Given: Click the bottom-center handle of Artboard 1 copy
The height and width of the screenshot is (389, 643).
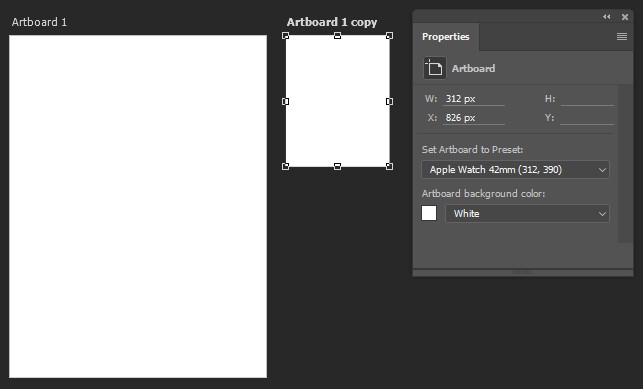Looking at the screenshot, I should pyautogui.click(x=337, y=166).
